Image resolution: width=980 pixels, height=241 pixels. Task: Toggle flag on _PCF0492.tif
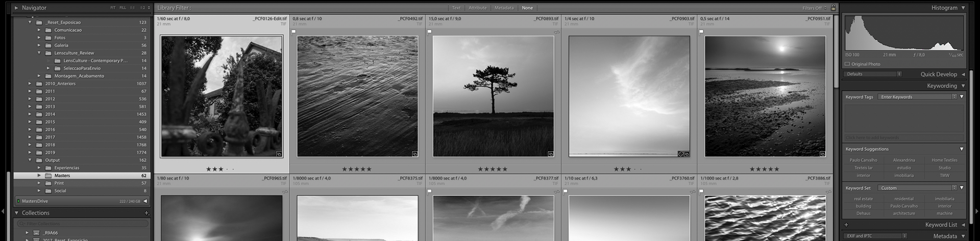click(x=293, y=32)
